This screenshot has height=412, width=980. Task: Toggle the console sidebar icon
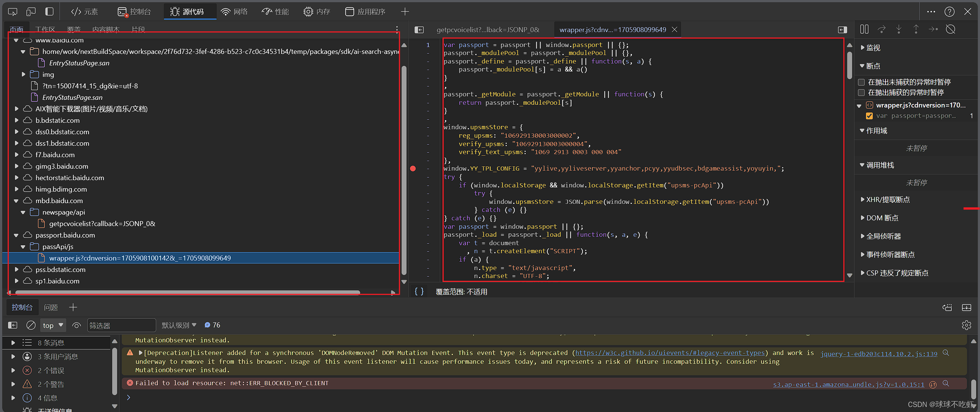coord(13,325)
